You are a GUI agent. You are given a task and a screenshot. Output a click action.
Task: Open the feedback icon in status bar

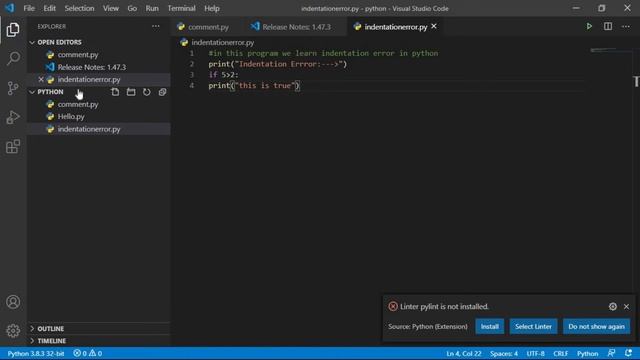[x=611, y=353]
